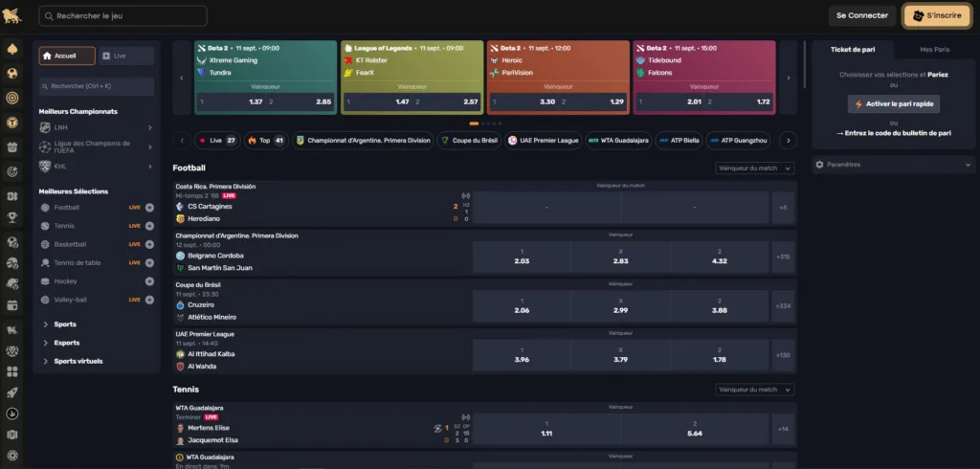
Task: Add Tennis selection with its plus icon
Action: click(x=149, y=226)
